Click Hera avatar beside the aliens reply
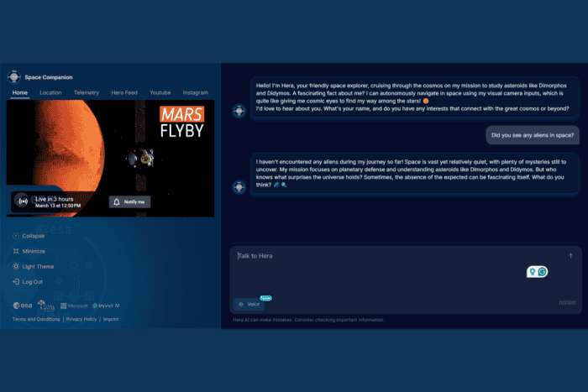The image size is (588, 392). coord(239,186)
